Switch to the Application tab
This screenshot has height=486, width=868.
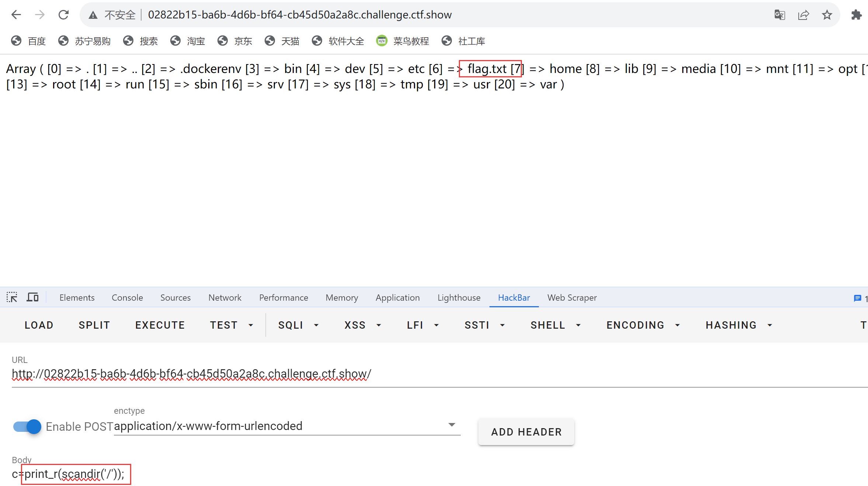[398, 298]
